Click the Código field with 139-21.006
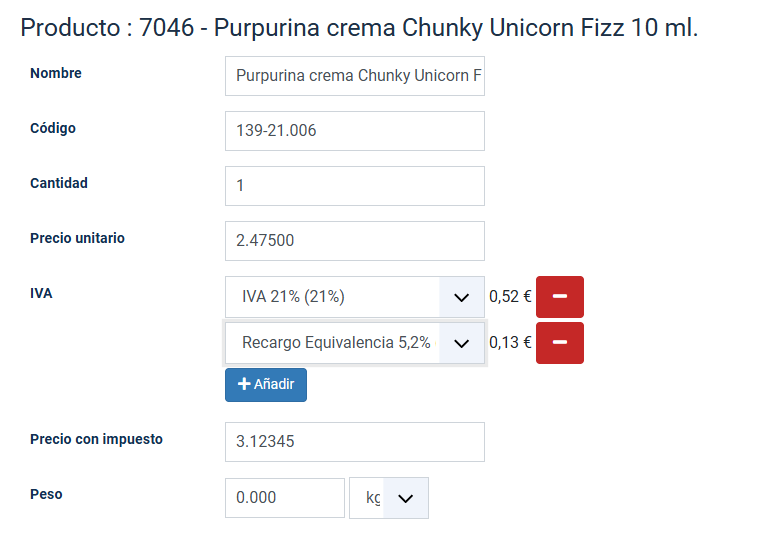Viewport: 757px width, 535px height. point(355,131)
